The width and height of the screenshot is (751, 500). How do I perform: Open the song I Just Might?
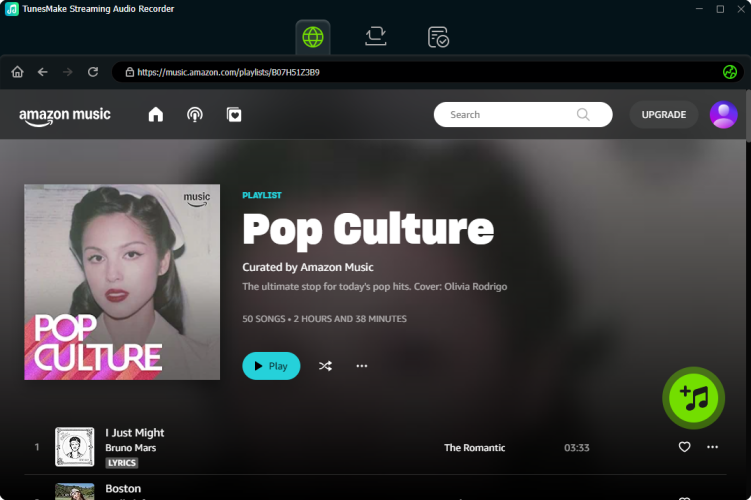(x=135, y=432)
